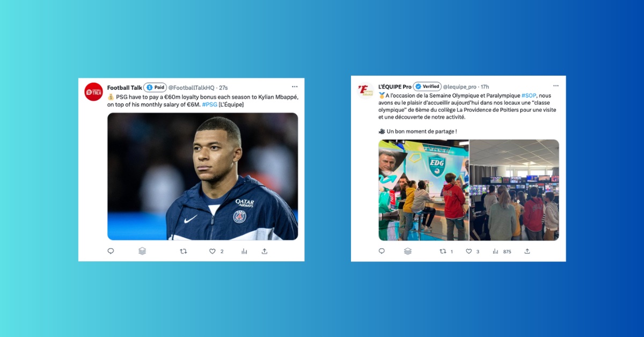Open the #SOP hashtag link
Screen dimensions: 644x337
click(x=529, y=96)
